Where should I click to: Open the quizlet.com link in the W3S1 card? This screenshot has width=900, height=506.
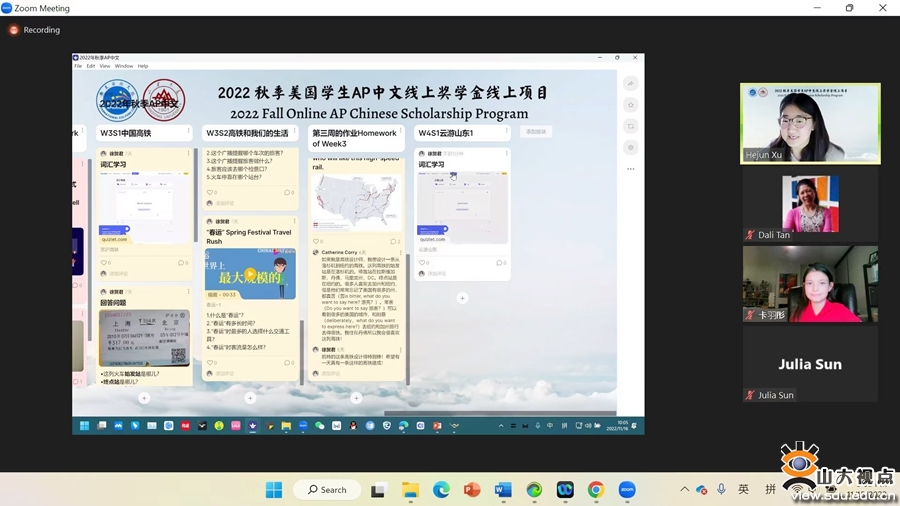click(115, 239)
